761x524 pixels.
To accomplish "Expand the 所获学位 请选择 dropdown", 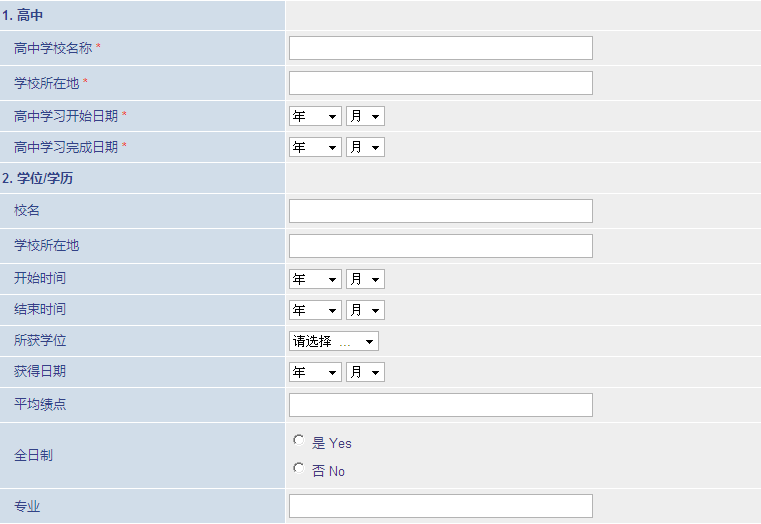I will tap(334, 342).
